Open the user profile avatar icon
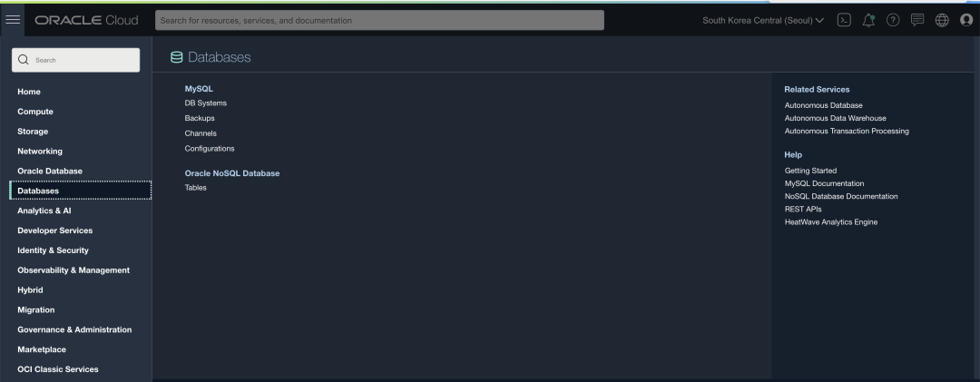The image size is (980, 382). 966,20
